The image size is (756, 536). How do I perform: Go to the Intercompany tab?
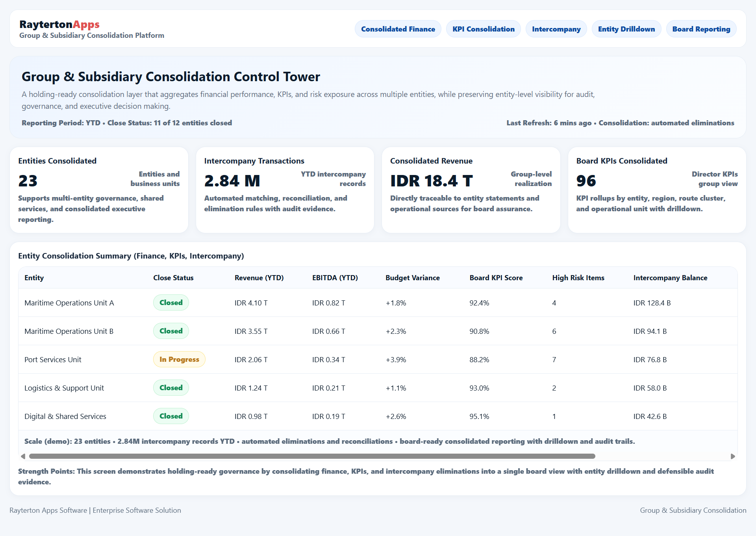pos(556,29)
